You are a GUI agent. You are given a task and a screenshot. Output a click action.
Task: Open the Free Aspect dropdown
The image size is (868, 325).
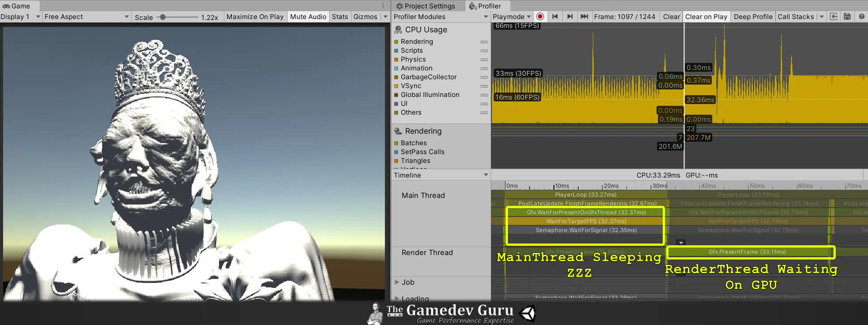pos(87,16)
